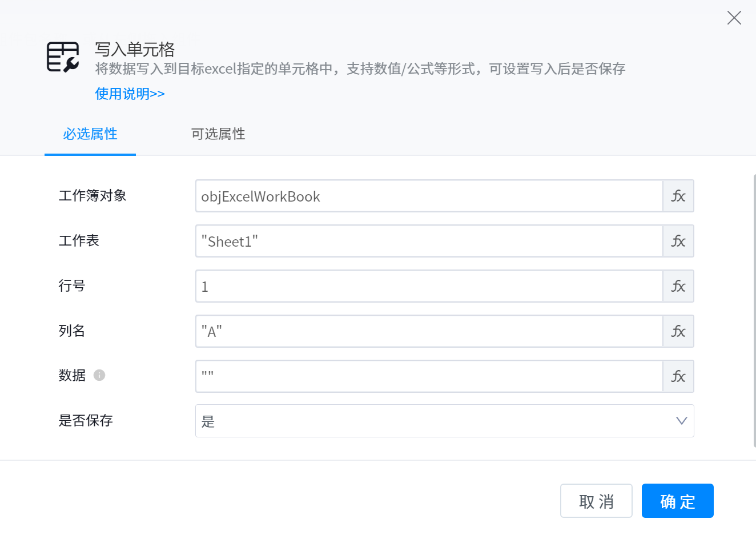Viewport: 756px width, 539px height.
Task: Click fx button beside 行号 input
Action: pos(678,286)
